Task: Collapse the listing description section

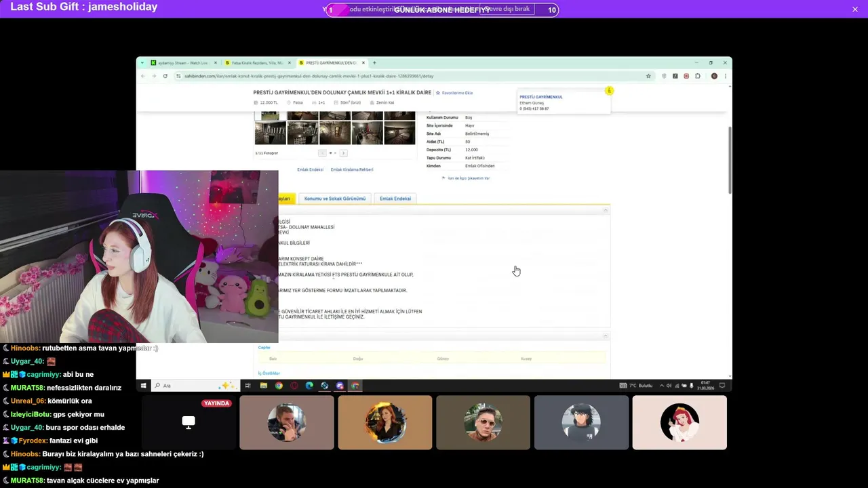Action: (x=606, y=210)
